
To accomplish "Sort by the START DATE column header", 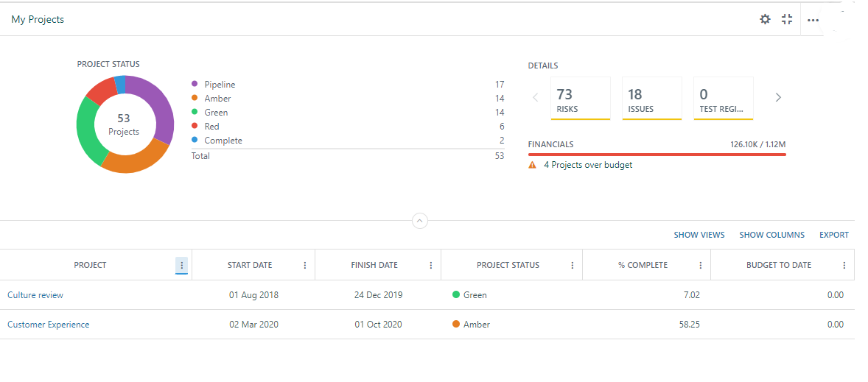I will tap(250, 266).
